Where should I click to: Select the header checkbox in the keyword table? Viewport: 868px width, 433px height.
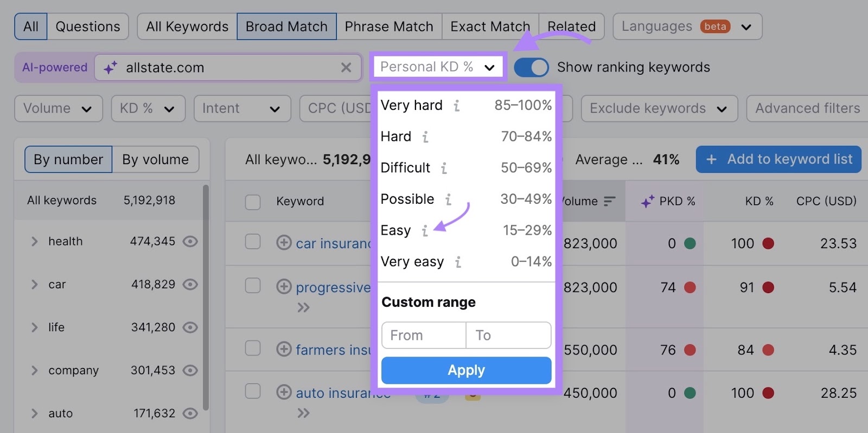point(253,201)
